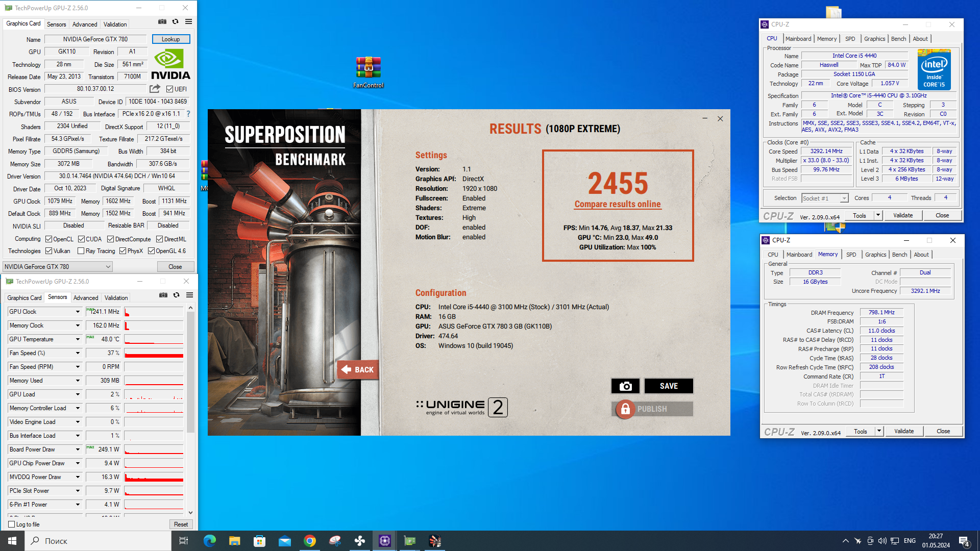Click the lock icon on Publish button
This screenshot has height=551, width=980.
coord(625,409)
